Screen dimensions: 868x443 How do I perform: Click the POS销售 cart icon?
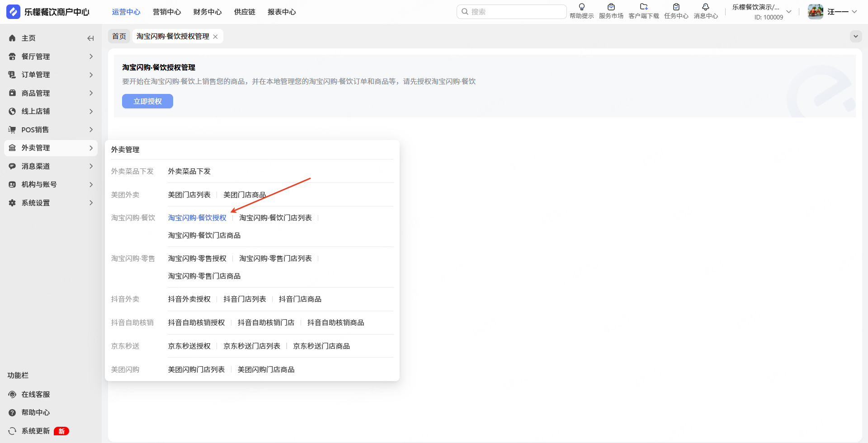(x=12, y=130)
